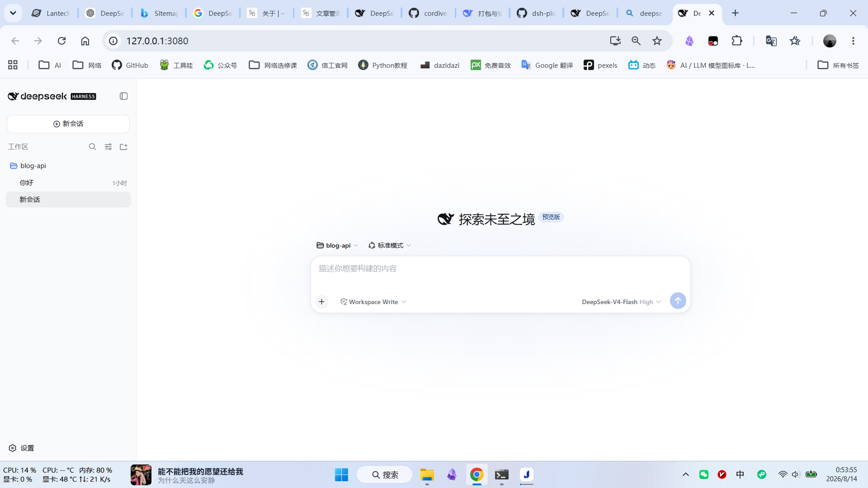Toggle the 中 input method indicator
The width and height of the screenshot is (868, 488).
click(740, 474)
